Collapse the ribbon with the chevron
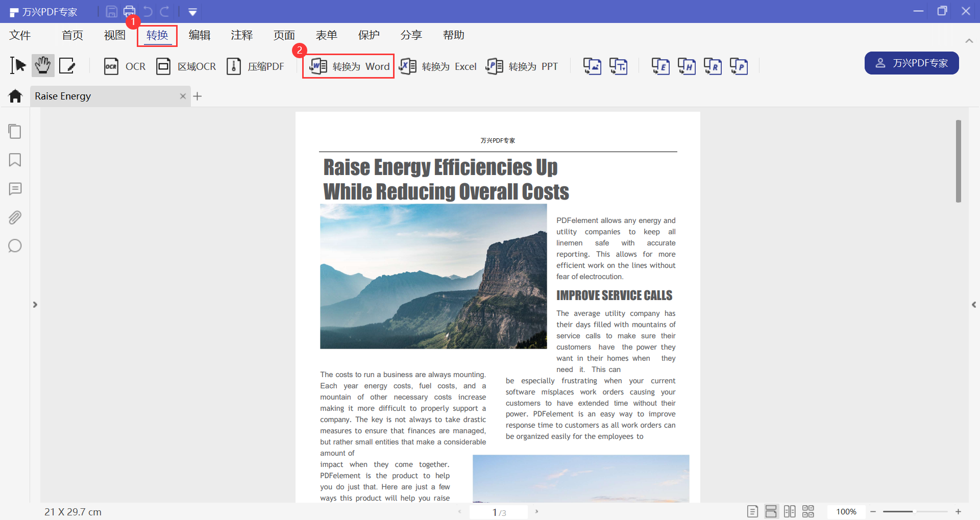This screenshot has height=520, width=980. tap(969, 40)
